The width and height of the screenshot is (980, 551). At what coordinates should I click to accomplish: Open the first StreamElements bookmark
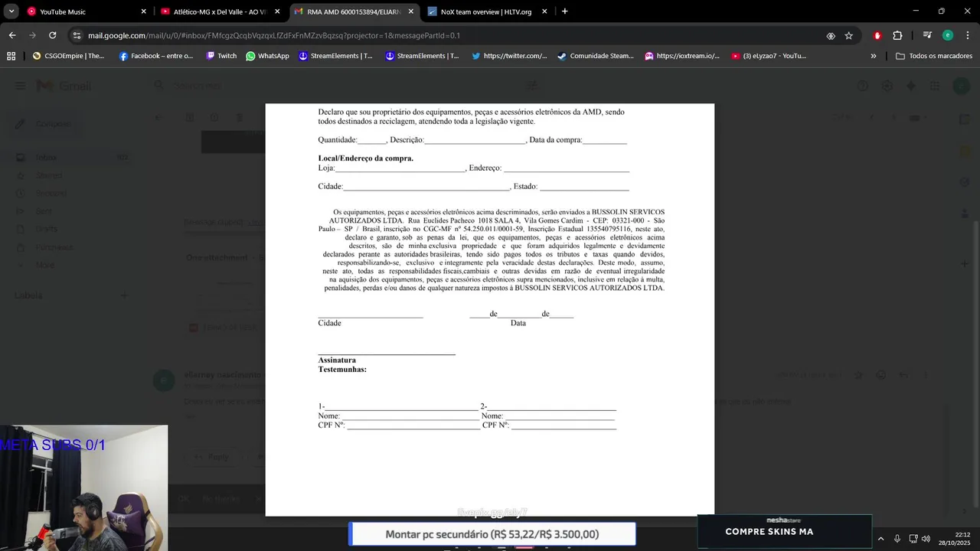coord(335,56)
